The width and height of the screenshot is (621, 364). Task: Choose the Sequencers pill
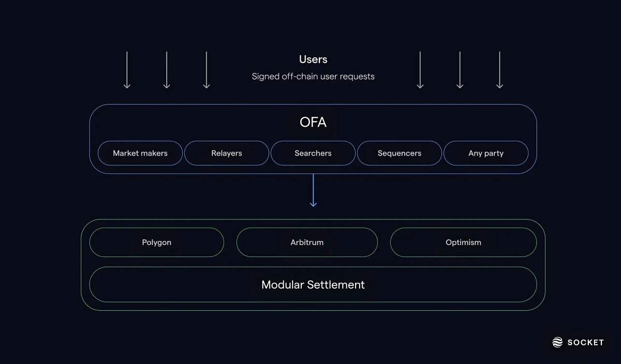pos(400,153)
